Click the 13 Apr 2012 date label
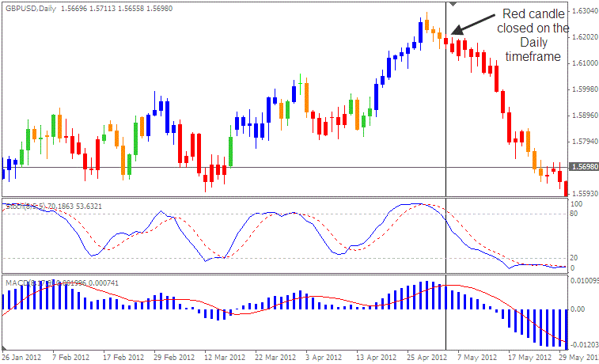The height and width of the screenshot is (364, 599). (x=377, y=358)
